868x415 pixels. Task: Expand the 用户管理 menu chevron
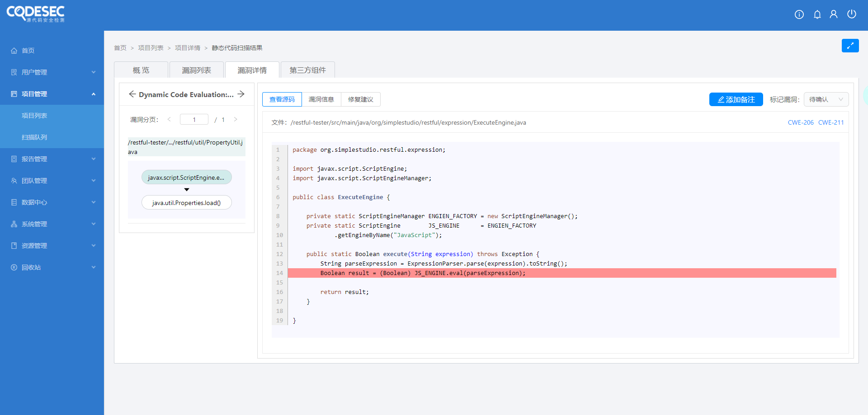pos(94,72)
